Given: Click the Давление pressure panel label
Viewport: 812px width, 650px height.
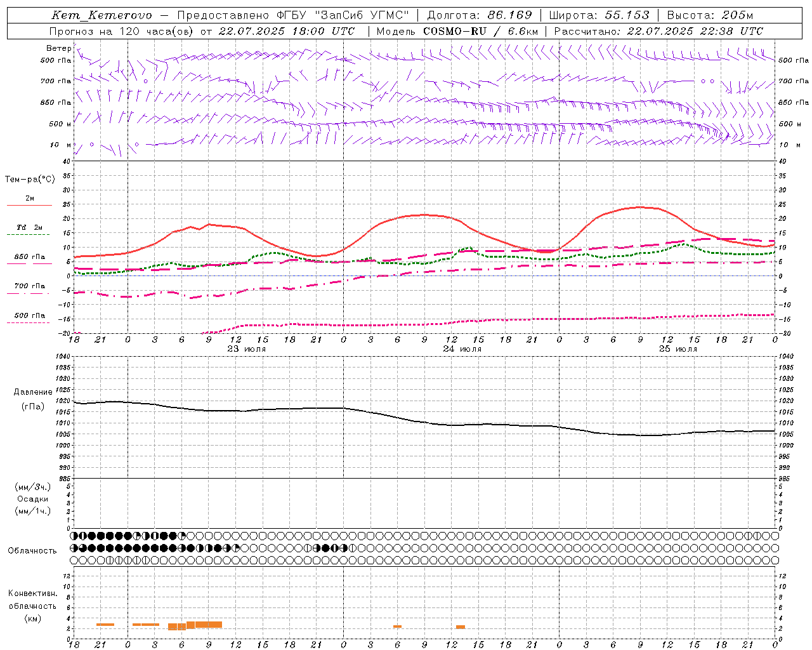Looking at the screenshot, I should tap(33, 392).
